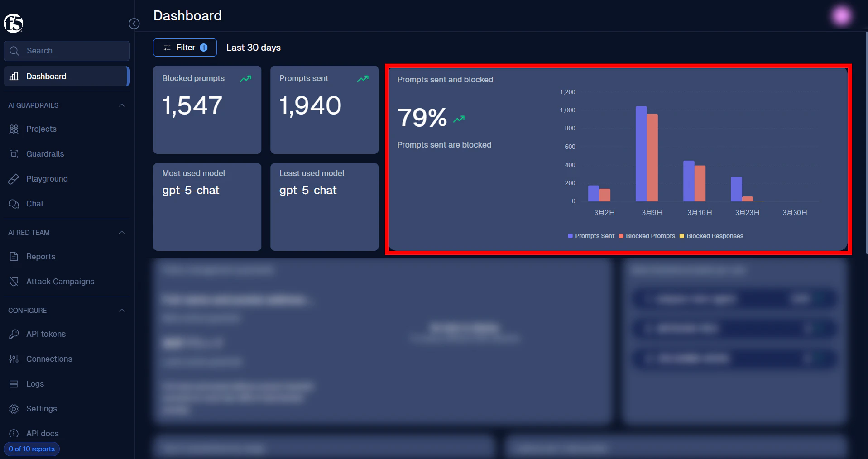
Task: Click the 3月30日 axis label
Action: coord(795,212)
